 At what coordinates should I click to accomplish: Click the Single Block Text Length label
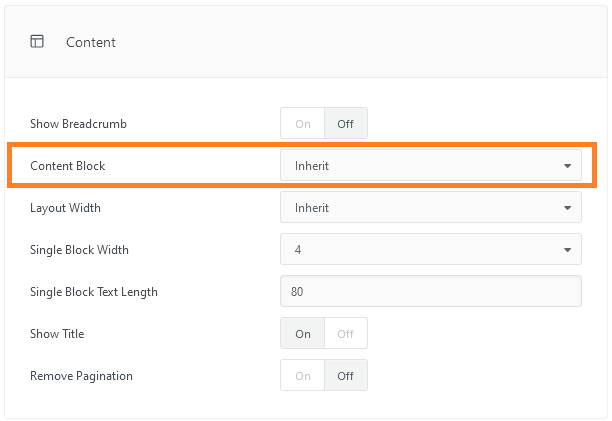click(x=94, y=292)
